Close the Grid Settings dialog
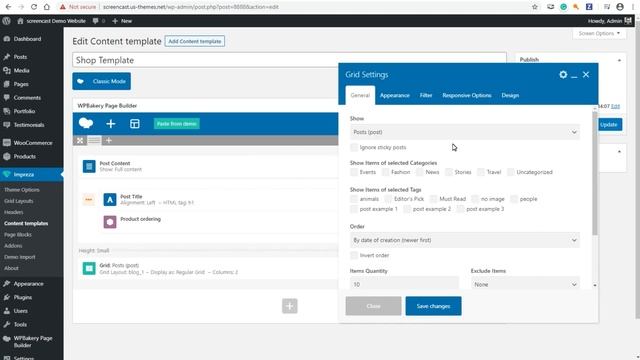Screen dimensions: 640x360 tap(586, 74)
